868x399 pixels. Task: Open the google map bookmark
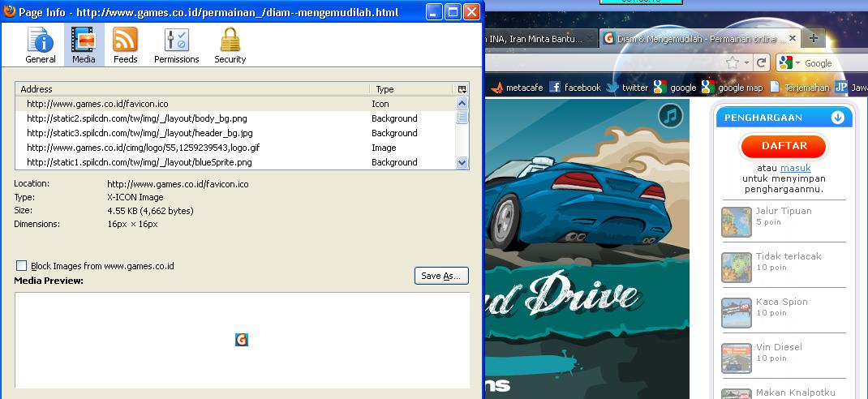(732, 88)
